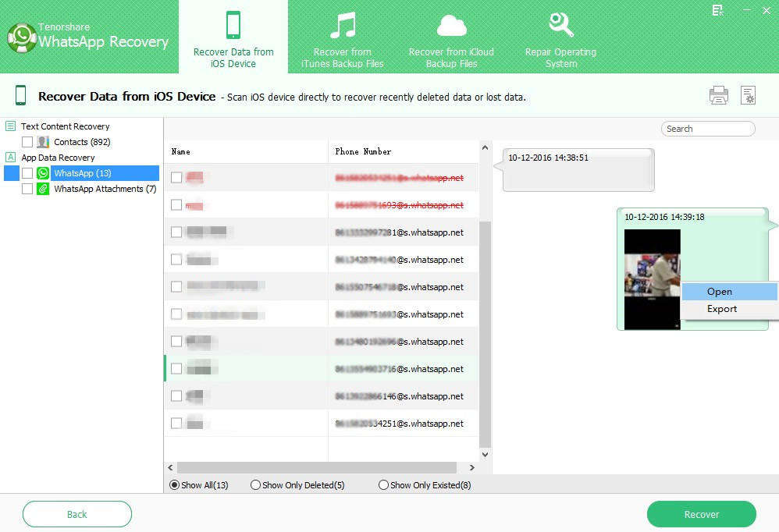Choose Open from the context menu
The image size is (779, 532).
[729, 292]
